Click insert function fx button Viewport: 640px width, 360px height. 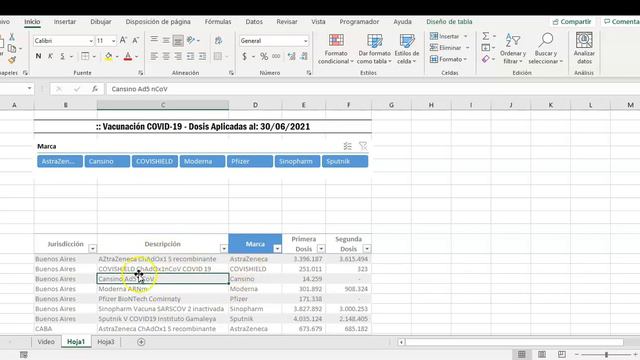point(95,89)
